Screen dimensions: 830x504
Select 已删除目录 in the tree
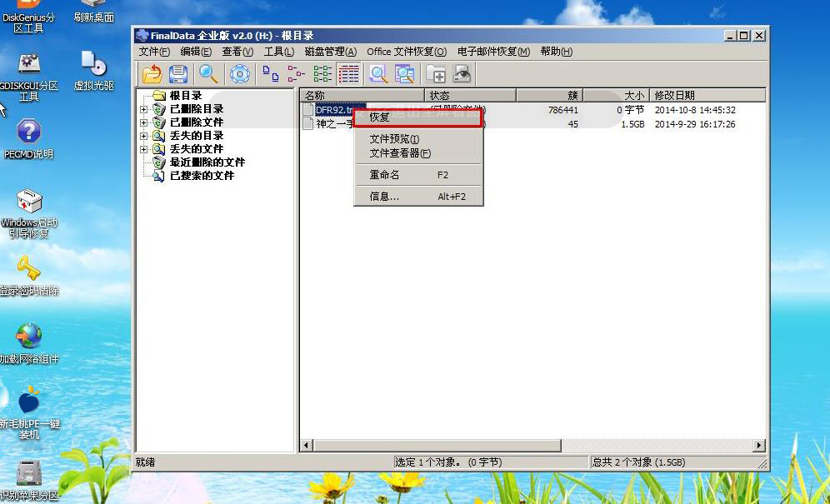coord(197,109)
